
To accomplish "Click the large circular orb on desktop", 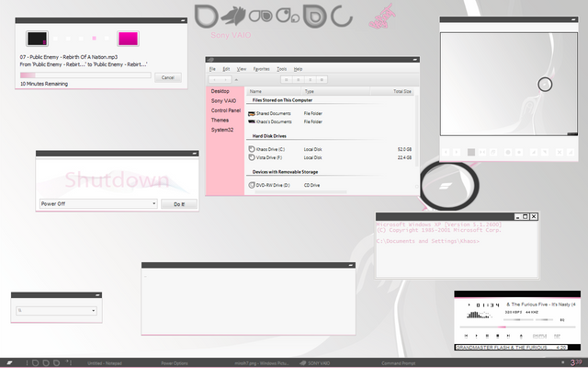I will pos(449,185).
